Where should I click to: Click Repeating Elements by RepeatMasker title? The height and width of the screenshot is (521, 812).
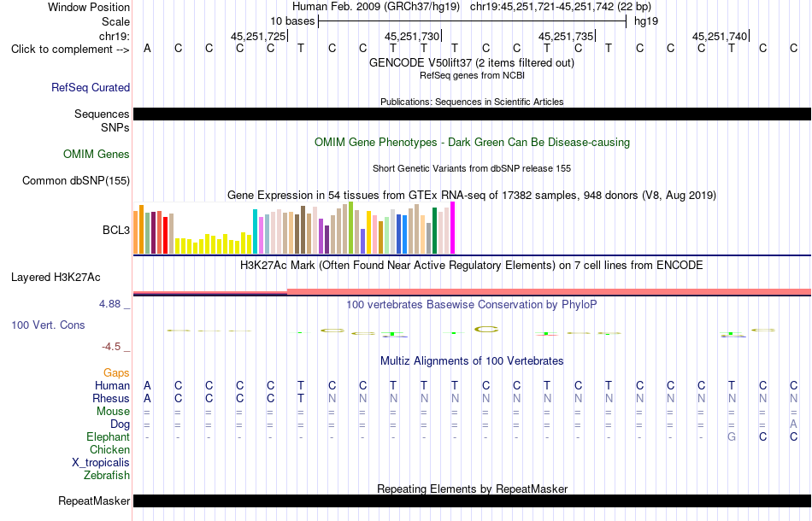[x=472, y=489]
